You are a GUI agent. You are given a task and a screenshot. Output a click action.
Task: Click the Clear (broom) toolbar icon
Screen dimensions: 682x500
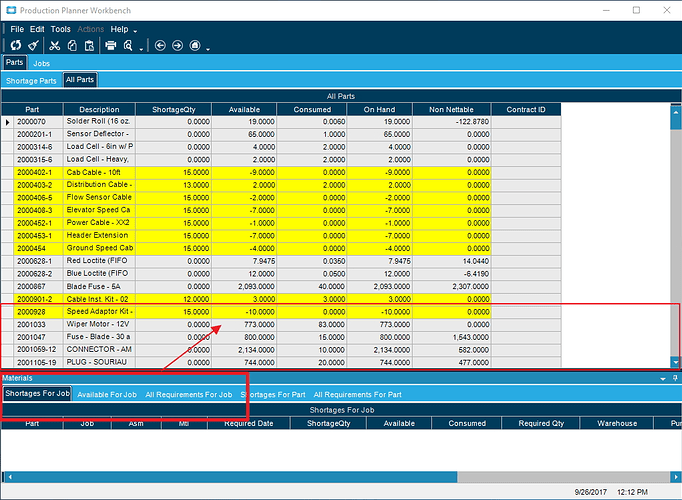[x=33, y=45]
